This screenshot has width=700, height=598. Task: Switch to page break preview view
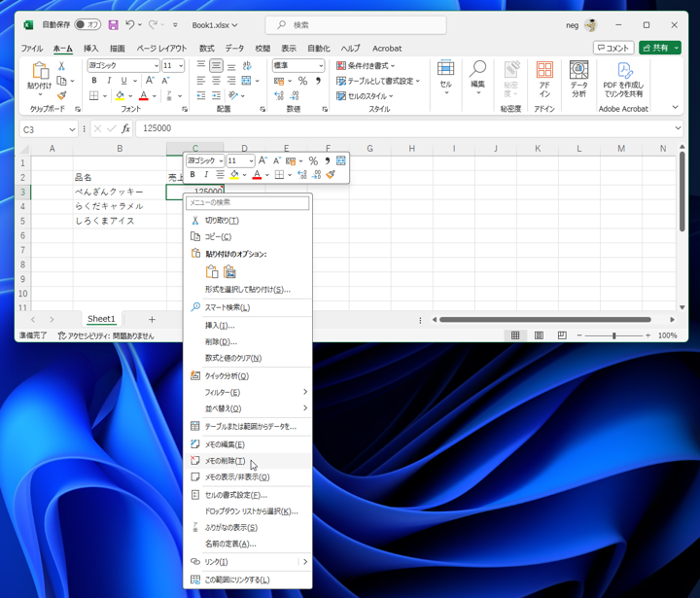[x=562, y=334]
